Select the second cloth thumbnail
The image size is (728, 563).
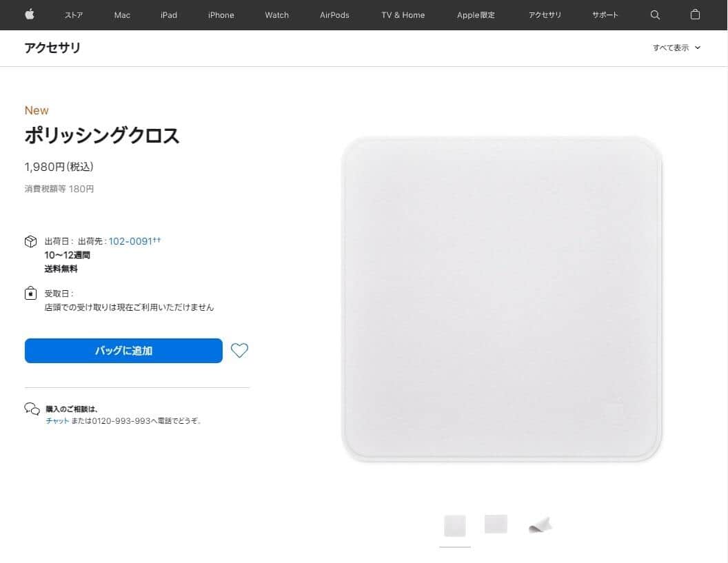[x=496, y=524]
